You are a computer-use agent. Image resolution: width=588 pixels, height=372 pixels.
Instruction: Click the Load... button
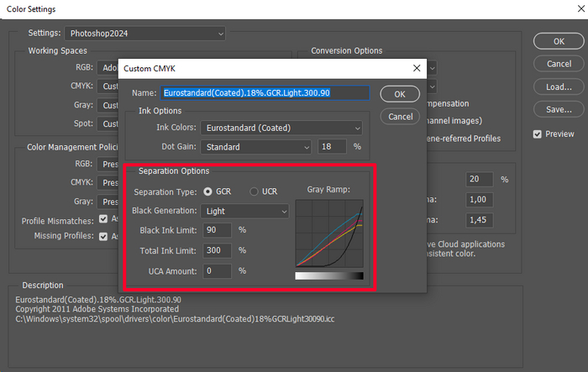pos(559,87)
